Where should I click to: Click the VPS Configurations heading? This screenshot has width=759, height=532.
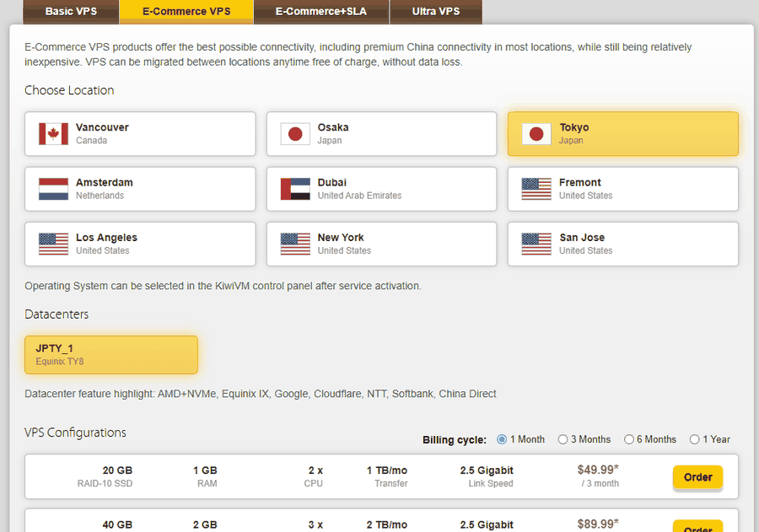click(x=76, y=433)
